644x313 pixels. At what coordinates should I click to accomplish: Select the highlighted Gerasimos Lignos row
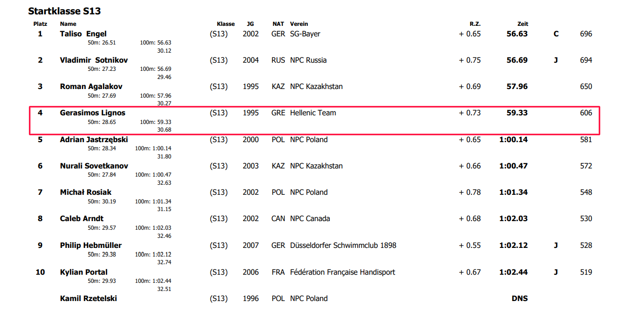(x=315, y=121)
